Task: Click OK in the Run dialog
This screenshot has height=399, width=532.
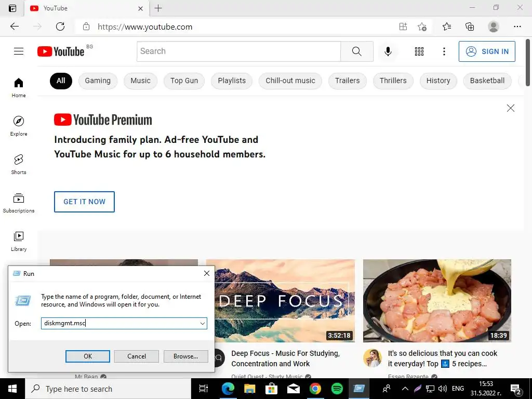Action: coord(87,356)
